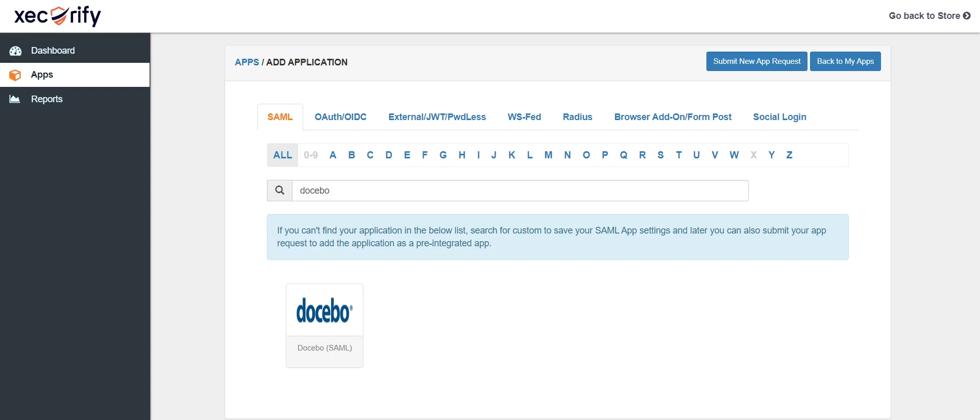Click the Go back to Store arrow icon
Viewport: 980px width, 420px height.
pyautogui.click(x=967, y=16)
